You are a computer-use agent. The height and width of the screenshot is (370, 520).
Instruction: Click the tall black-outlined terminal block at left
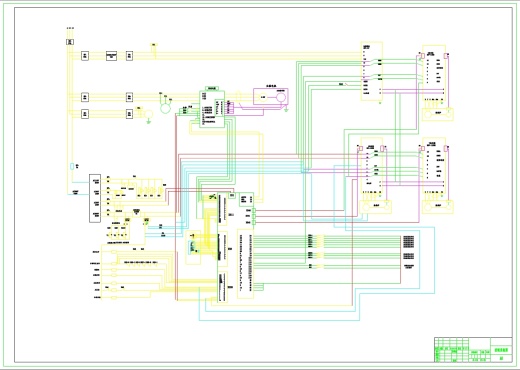[95, 198]
